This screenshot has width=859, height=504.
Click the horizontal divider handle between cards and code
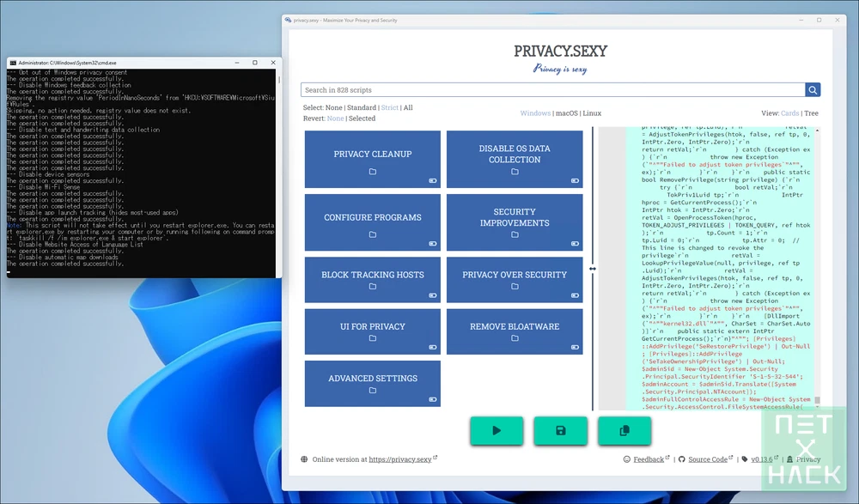(x=592, y=269)
